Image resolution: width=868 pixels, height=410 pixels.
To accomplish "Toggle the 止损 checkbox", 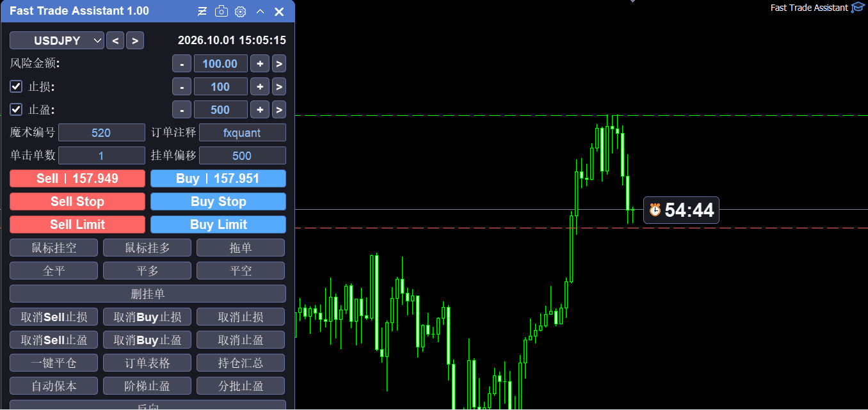I will click(16, 86).
